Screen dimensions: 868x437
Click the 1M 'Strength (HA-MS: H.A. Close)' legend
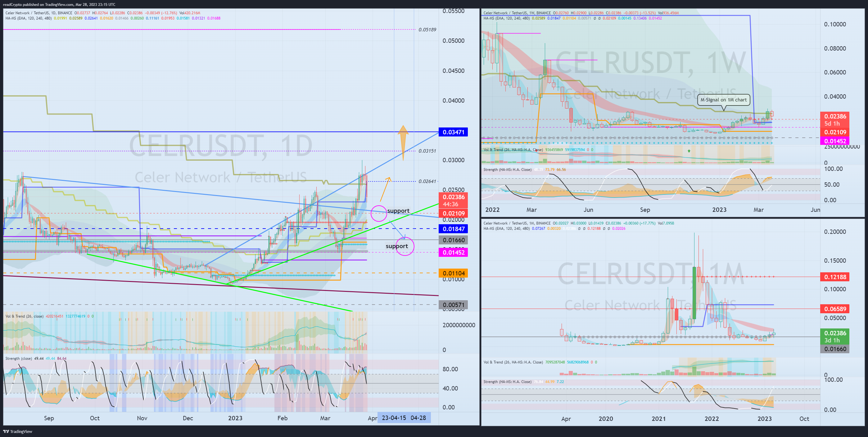[508, 382]
